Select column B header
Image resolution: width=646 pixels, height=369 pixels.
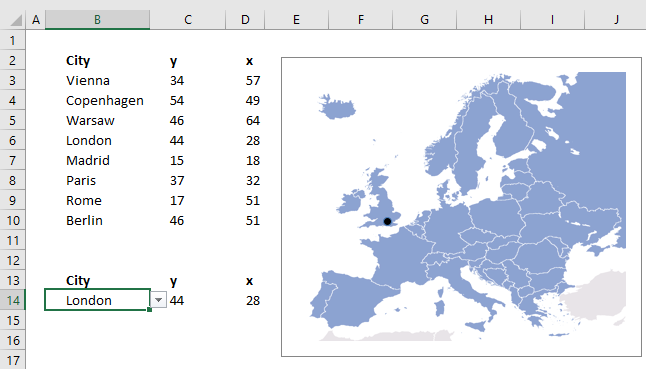(x=97, y=20)
